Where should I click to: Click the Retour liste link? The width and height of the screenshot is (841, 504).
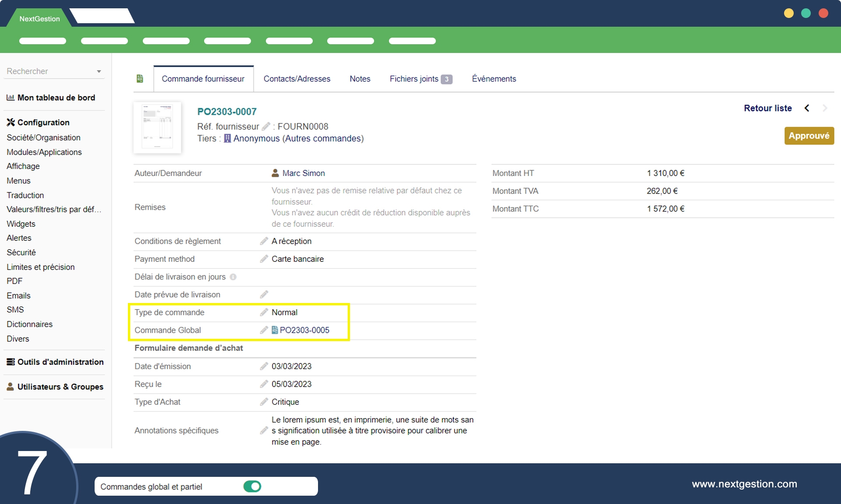(x=767, y=108)
